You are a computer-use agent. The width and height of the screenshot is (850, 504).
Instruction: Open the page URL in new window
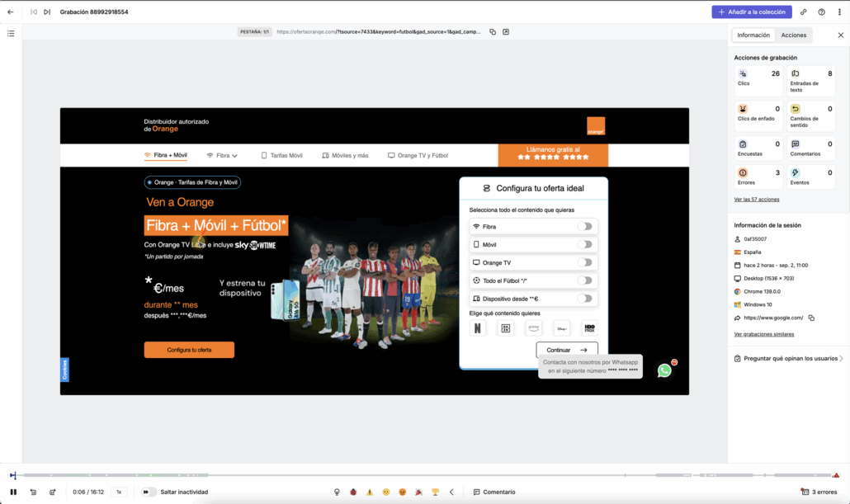tap(506, 32)
